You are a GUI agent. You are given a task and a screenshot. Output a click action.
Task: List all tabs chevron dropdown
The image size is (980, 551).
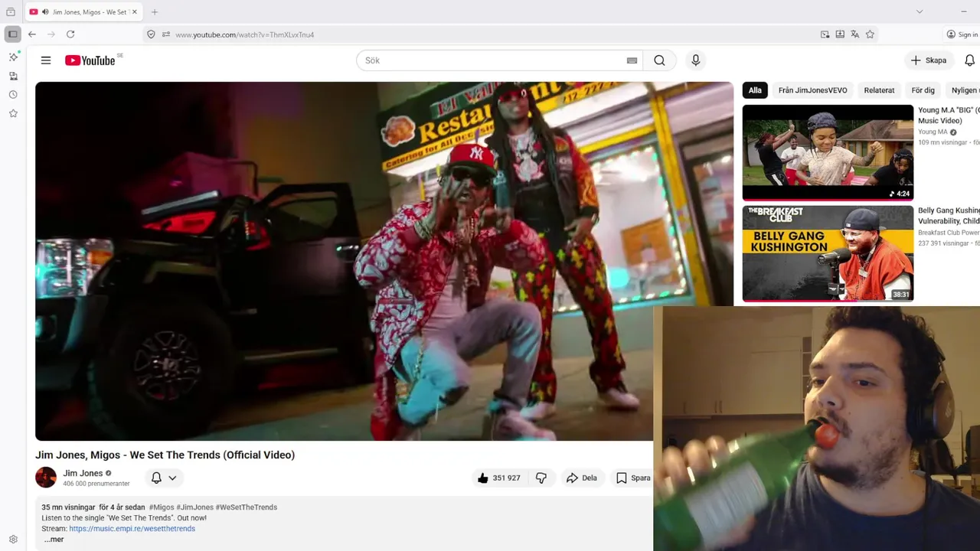pos(920,11)
